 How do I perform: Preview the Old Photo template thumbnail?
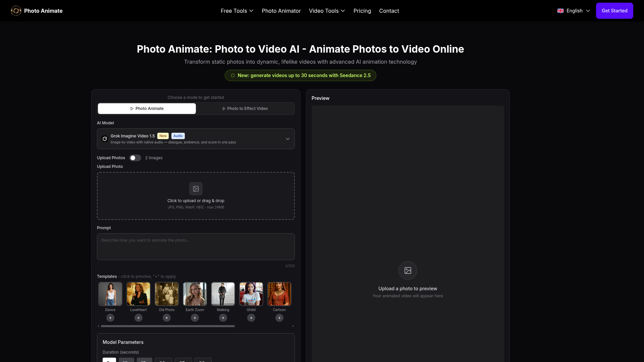pyautogui.click(x=167, y=294)
